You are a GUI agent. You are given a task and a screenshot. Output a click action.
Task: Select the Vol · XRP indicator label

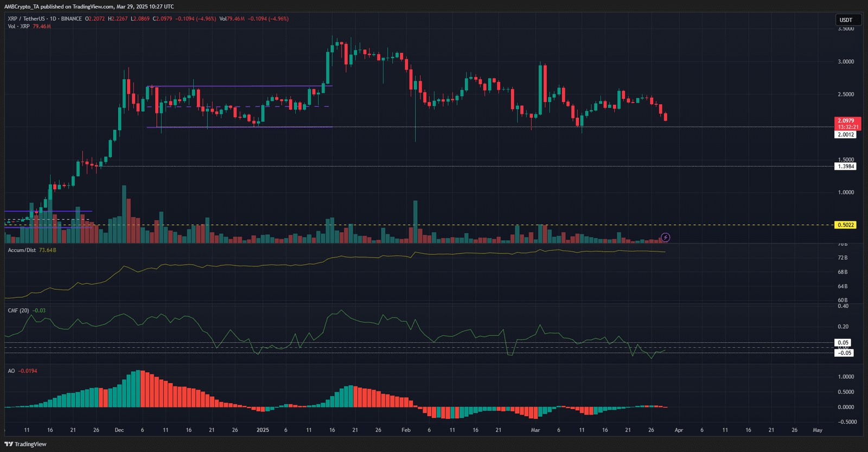click(x=18, y=26)
